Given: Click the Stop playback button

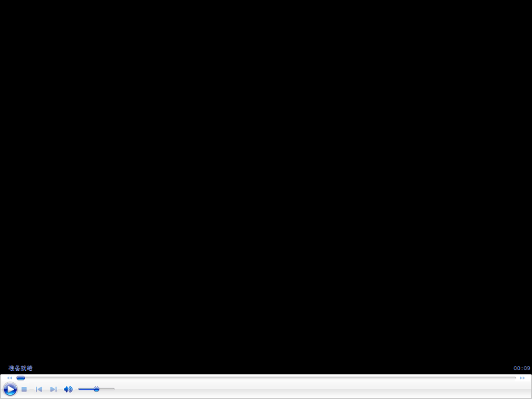Looking at the screenshot, I should point(24,389).
